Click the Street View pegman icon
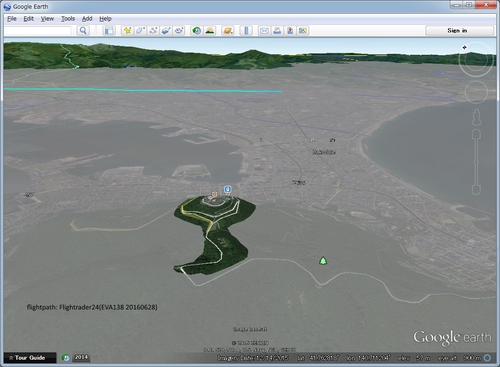Viewport: 500px width, 367px height. (477, 117)
